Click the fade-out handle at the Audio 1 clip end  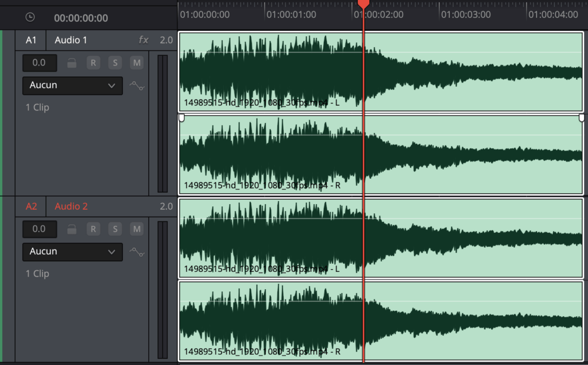pos(582,118)
